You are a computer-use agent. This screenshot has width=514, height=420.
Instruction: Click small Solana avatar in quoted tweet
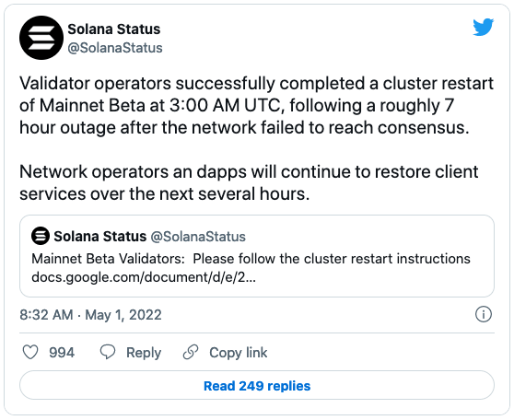pyautogui.click(x=41, y=236)
